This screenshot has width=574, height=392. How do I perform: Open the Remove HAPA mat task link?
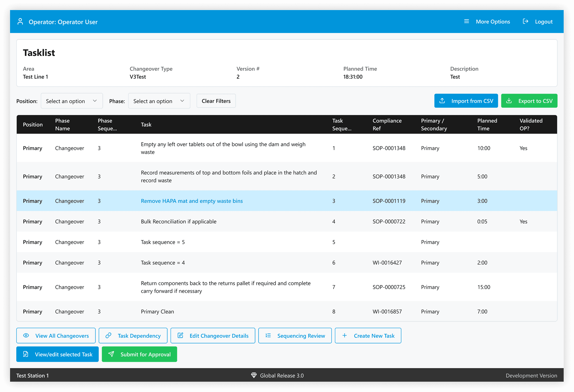point(192,201)
